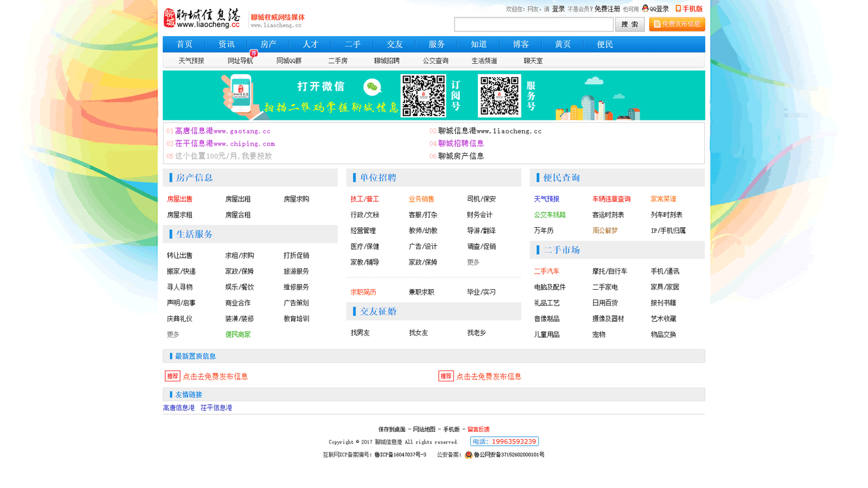Open 房屋出售 under 房产信息
868x488 pixels.
click(x=180, y=199)
